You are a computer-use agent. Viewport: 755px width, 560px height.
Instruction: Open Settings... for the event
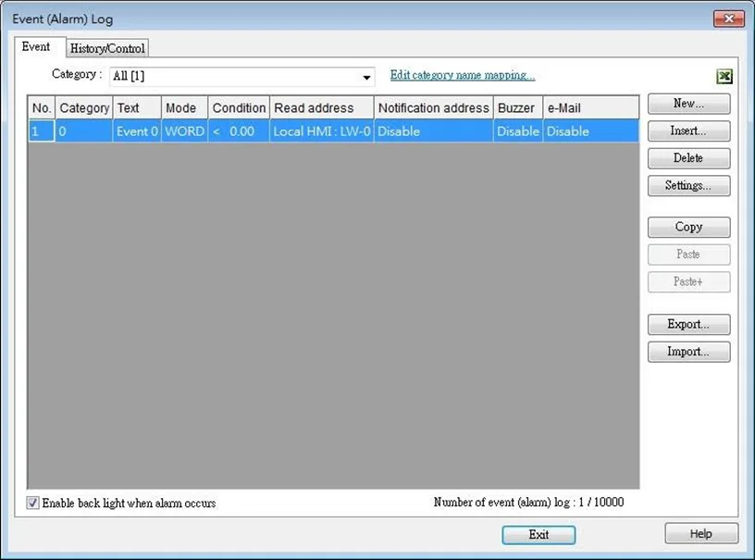[688, 186]
